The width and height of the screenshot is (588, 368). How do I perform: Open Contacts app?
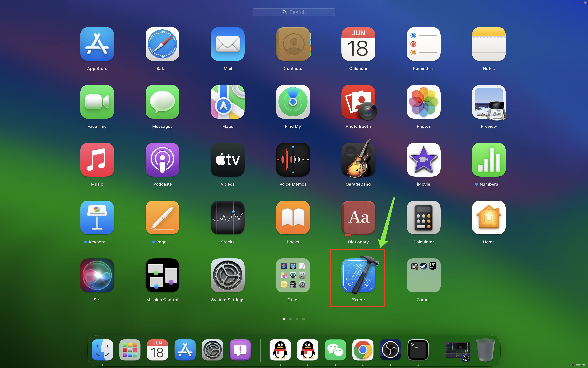[x=294, y=44]
